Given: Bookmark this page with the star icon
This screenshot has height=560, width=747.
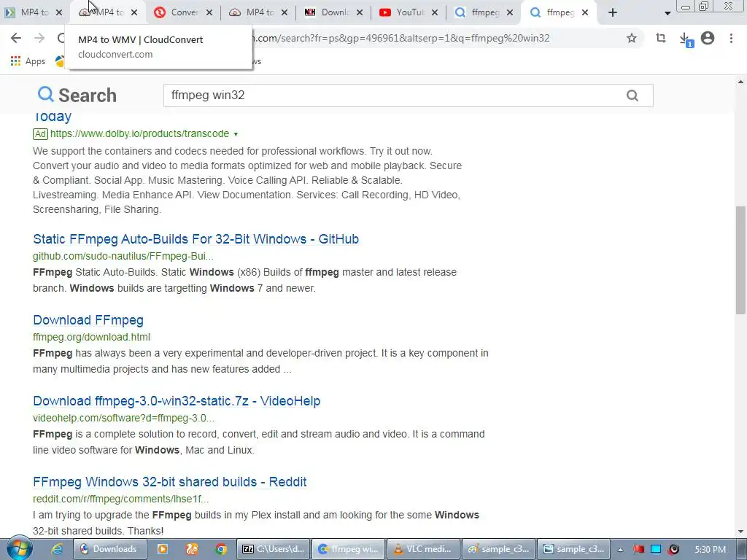Looking at the screenshot, I should [632, 38].
